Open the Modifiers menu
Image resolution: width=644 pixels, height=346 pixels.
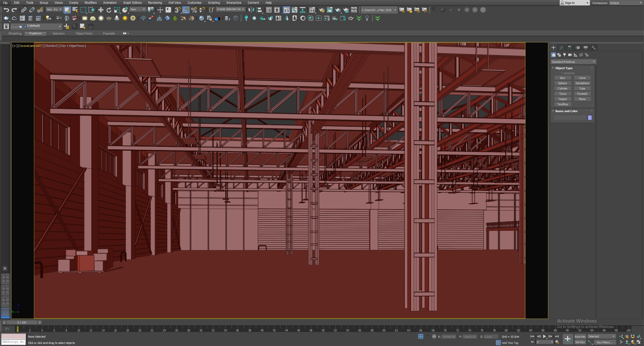coord(91,3)
